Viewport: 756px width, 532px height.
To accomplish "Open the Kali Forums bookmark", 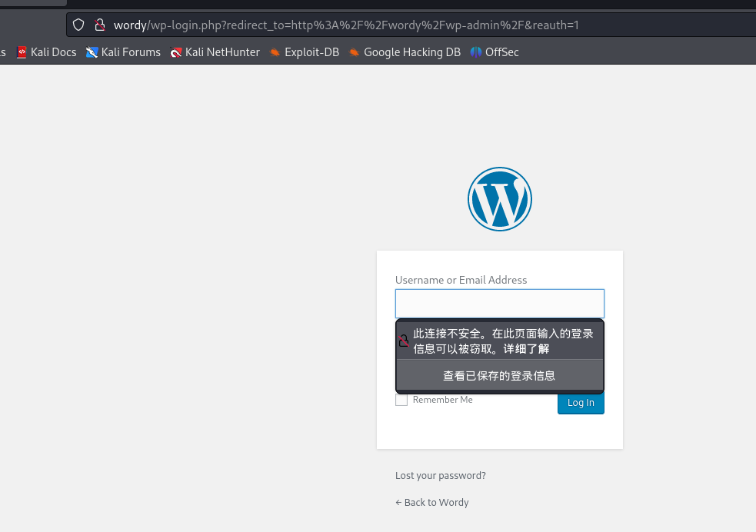I will (123, 52).
